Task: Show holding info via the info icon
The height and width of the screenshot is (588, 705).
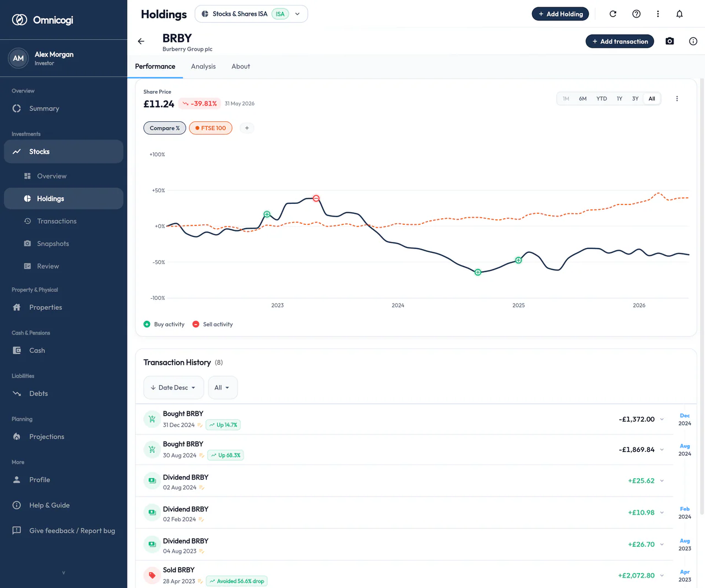Action: point(693,41)
